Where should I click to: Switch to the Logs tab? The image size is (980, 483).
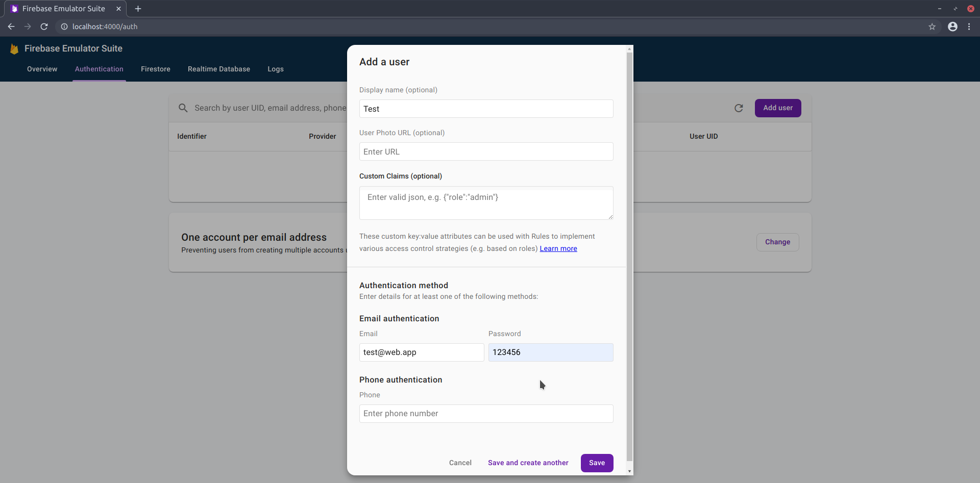click(x=275, y=69)
